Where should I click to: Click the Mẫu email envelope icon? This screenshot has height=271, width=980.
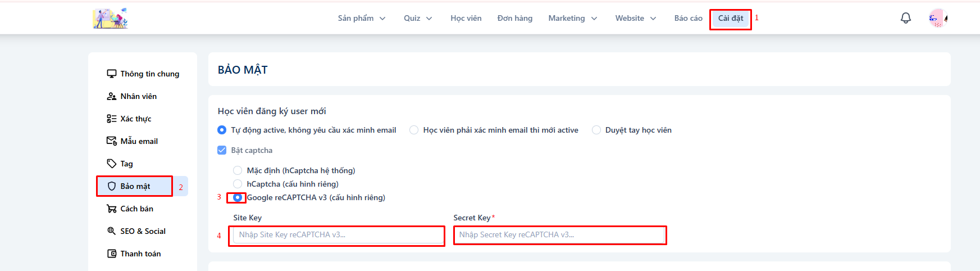(112, 141)
